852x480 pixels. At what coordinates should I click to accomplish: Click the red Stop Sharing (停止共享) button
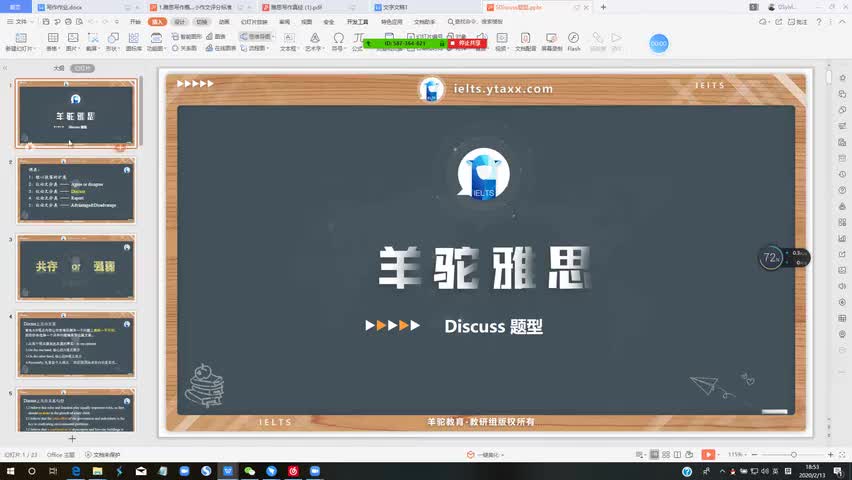[x=467, y=43]
